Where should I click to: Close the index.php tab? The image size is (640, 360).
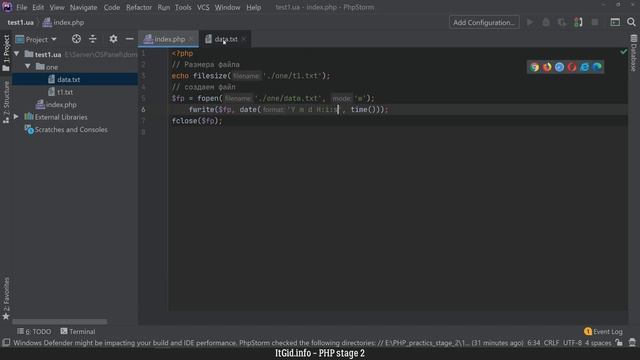[191, 39]
